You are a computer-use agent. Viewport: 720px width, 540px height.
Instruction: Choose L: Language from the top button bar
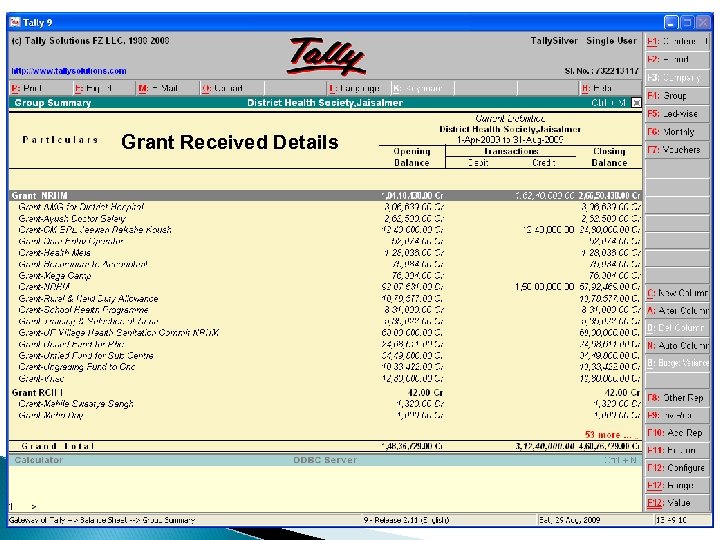coord(359,88)
